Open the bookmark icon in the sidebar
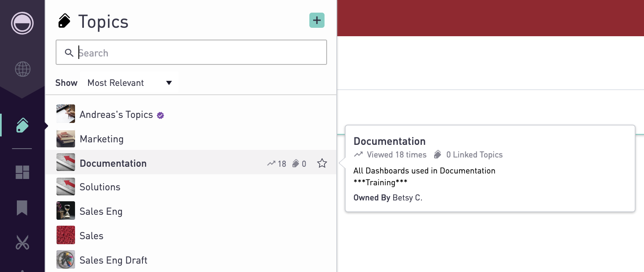644x272 pixels. click(x=22, y=208)
